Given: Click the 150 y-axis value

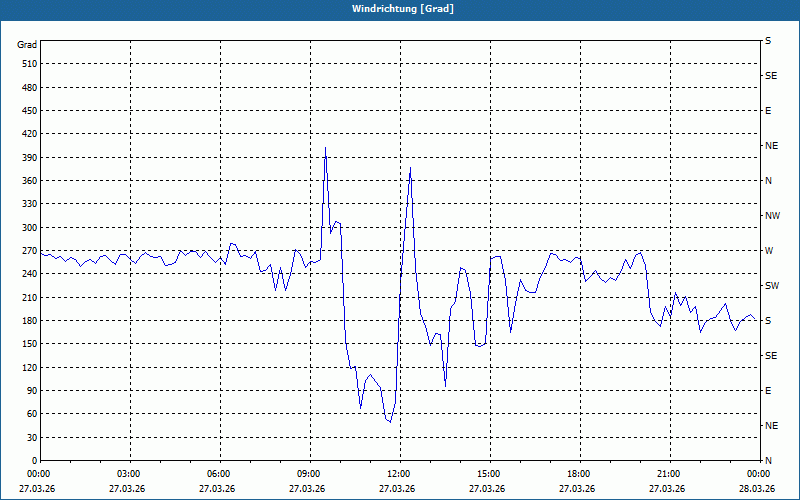Looking at the screenshot, I should point(30,344).
